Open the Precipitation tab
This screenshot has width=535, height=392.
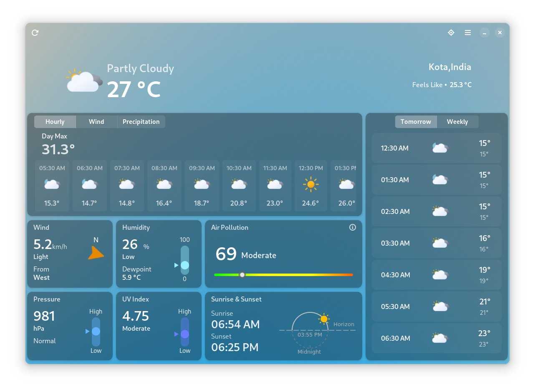click(x=141, y=122)
